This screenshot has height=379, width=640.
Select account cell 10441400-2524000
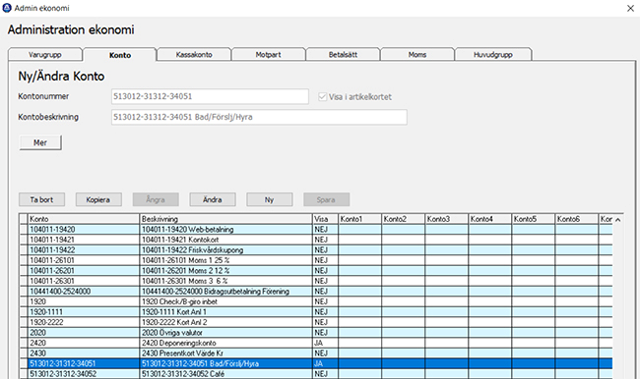pyautogui.click(x=84, y=291)
